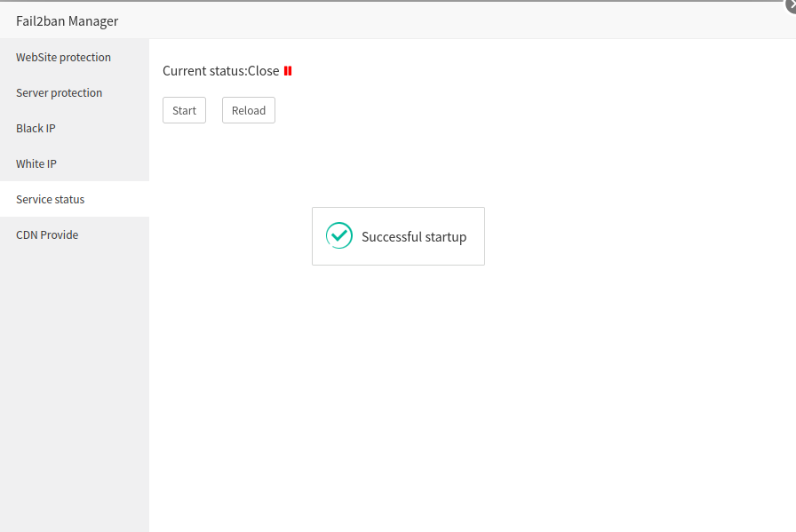Select the Black IP tab
The width and height of the screenshot is (796, 532).
[75, 128]
